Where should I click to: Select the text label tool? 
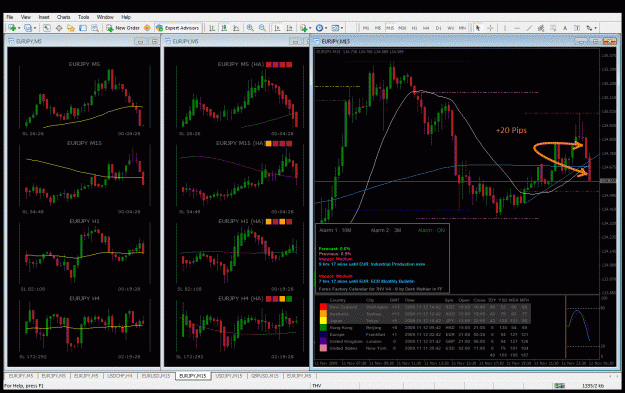click(x=577, y=28)
